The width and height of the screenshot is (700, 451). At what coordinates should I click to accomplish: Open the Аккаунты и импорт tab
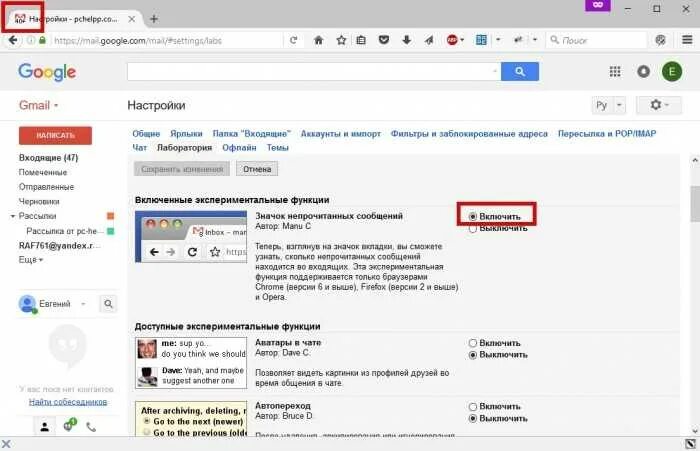click(x=341, y=134)
